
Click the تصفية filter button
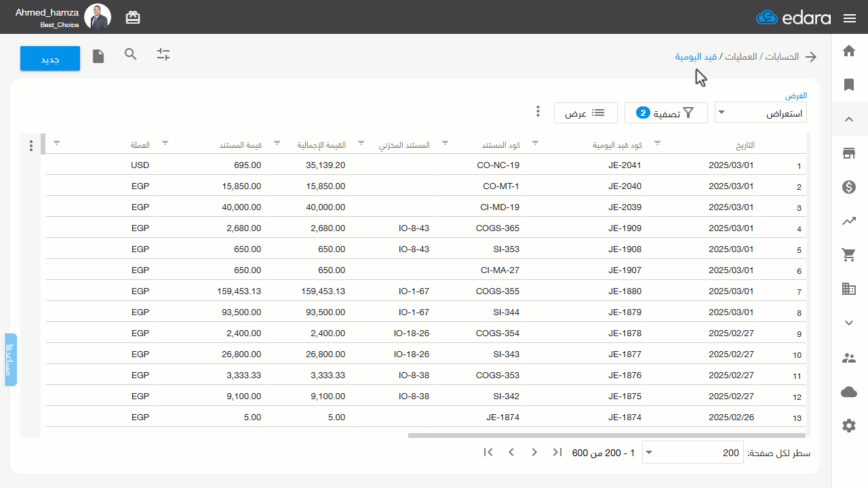[666, 113]
